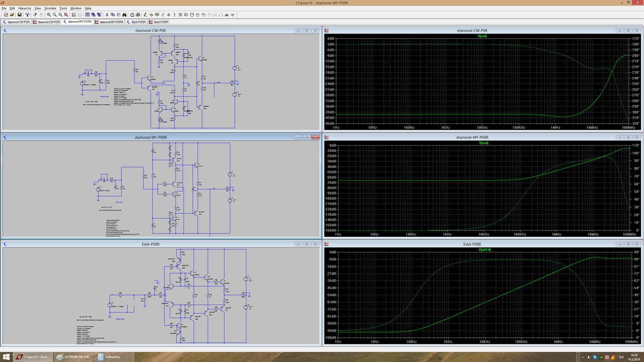
Task: Select the Move hand tool
Action: pos(192,15)
